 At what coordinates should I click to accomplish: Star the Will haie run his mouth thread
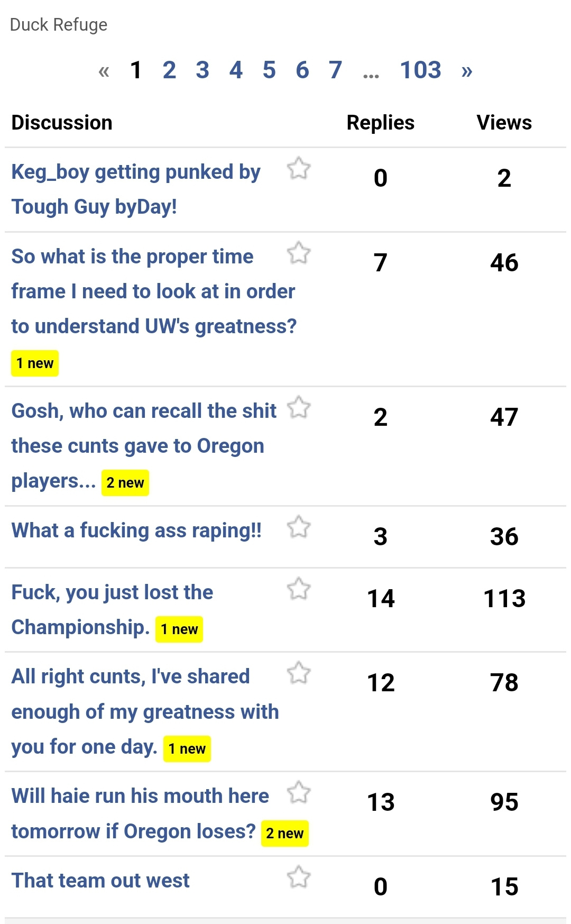(299, 793)
